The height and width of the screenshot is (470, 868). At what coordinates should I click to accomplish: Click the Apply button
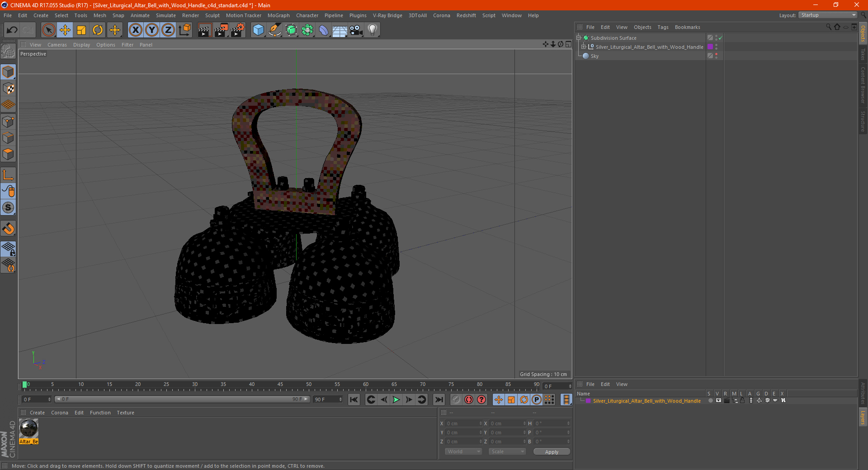[x=552, y=452]
